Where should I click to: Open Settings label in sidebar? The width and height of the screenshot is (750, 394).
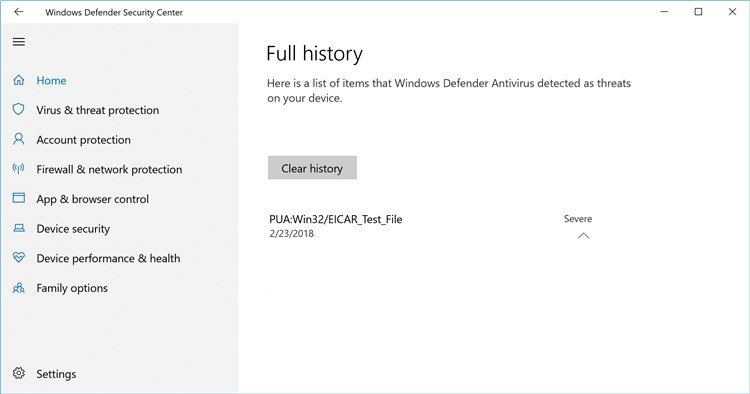[56, 374]
